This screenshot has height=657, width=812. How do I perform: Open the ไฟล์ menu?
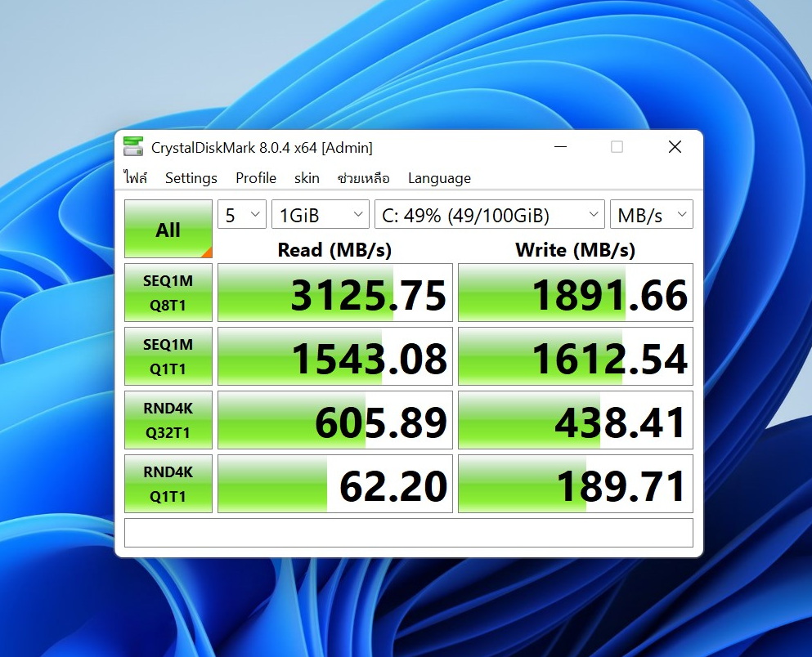pyautogui.click(x=136, y=178)
